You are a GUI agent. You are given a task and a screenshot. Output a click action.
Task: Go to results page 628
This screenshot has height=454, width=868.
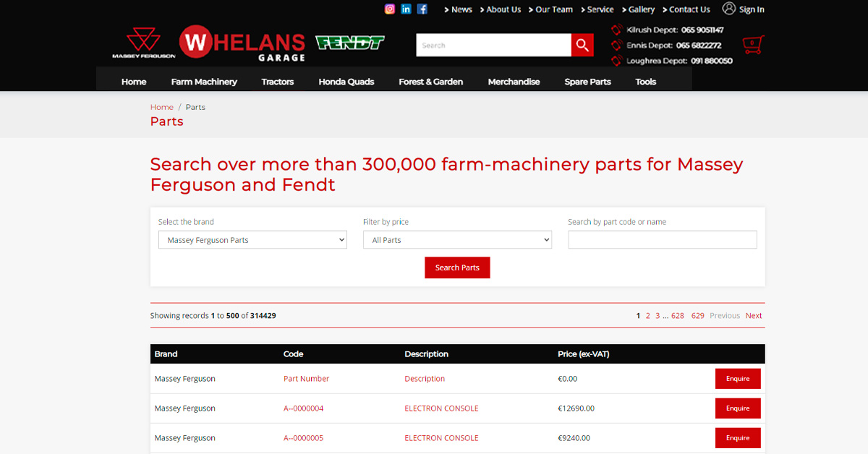point(678,316)
